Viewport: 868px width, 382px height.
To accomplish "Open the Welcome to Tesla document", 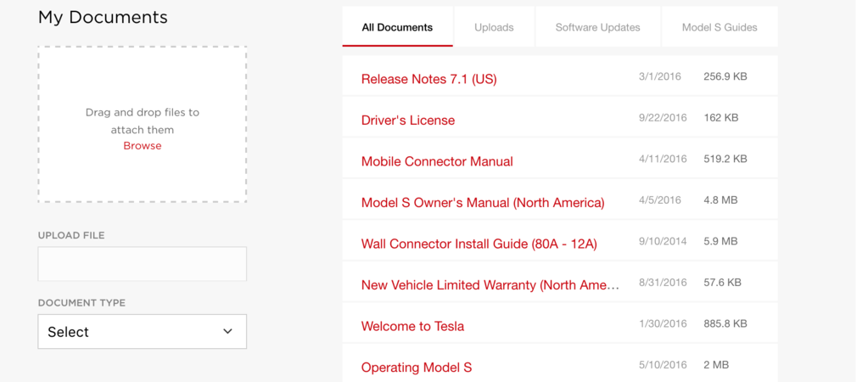I will pos(412,326).
